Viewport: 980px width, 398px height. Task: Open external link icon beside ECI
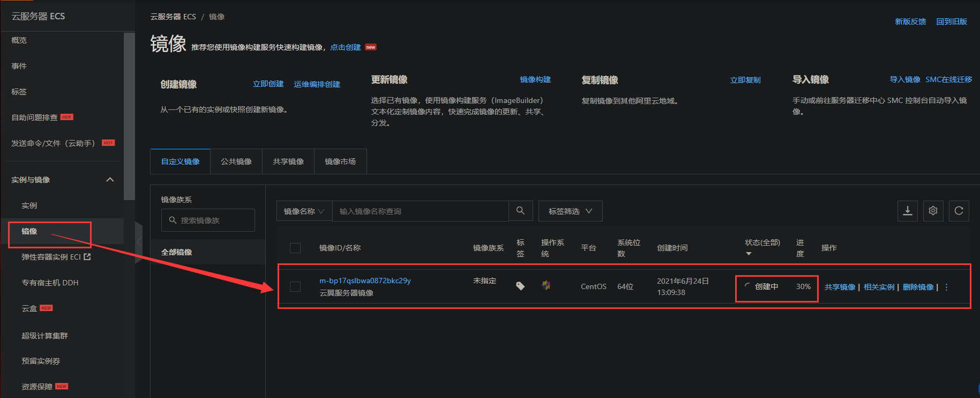coord(87,257)
